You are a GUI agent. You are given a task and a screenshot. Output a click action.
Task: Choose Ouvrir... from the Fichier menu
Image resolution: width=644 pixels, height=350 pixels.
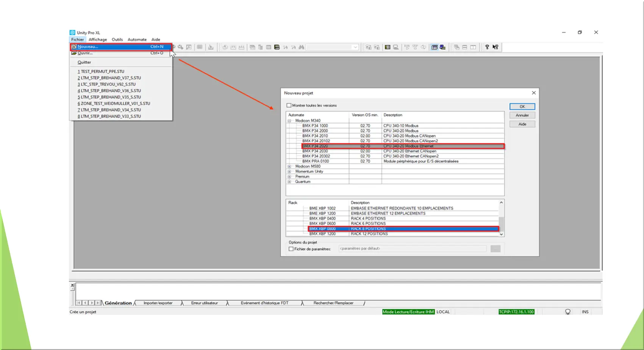(121, 53)
